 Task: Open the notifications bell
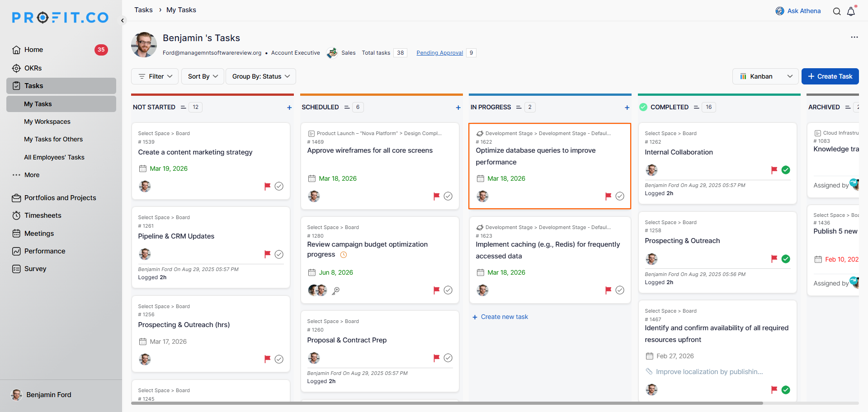[x=851, y=11]
